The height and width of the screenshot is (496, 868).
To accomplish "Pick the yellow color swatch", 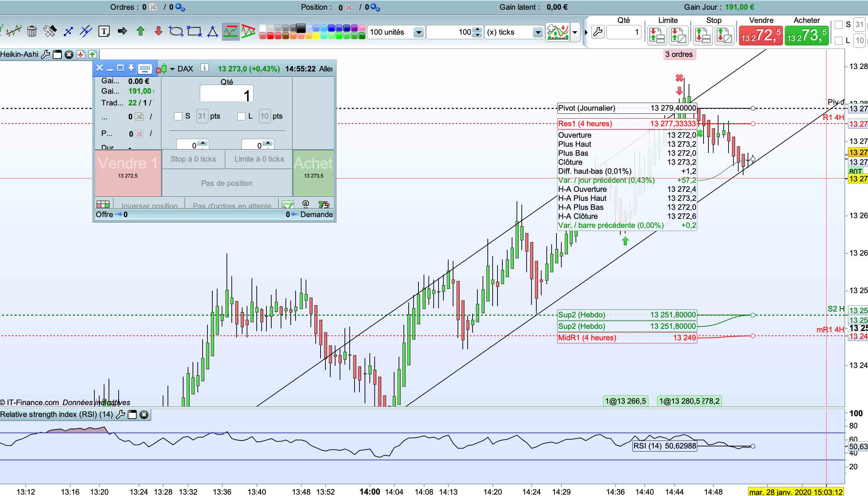I will (x=316, y=36).
